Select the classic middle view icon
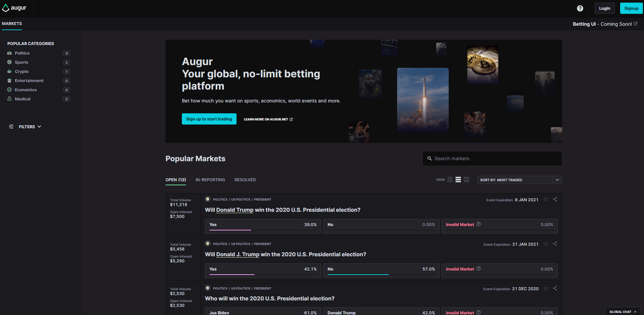Viewport: 644px width, 315px height. coord(458,180)
